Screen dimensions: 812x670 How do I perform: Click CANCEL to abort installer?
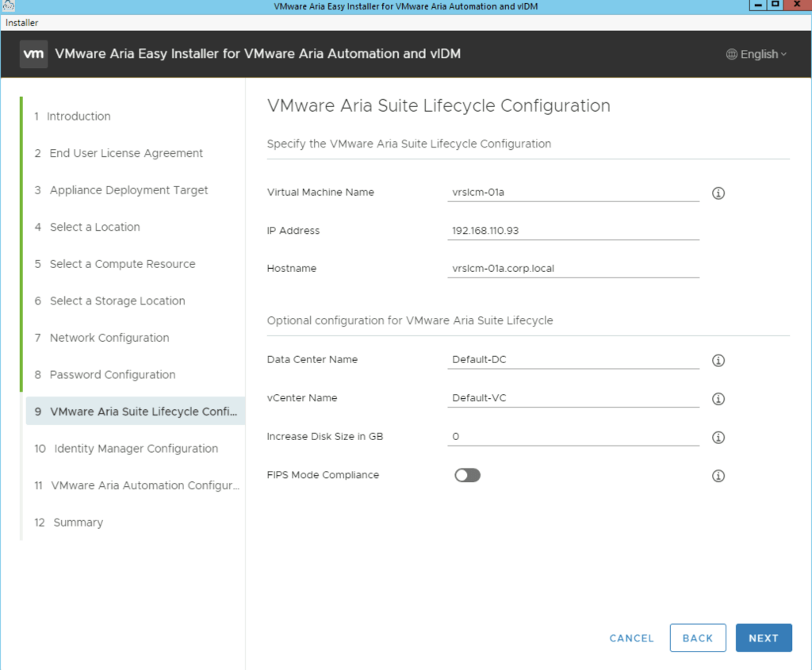point(631,638)
